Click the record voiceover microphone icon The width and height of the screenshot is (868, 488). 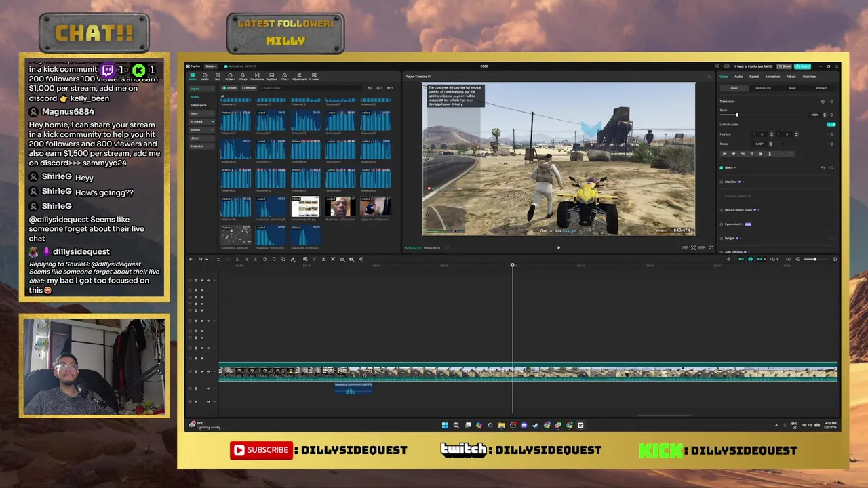[728, 259]
